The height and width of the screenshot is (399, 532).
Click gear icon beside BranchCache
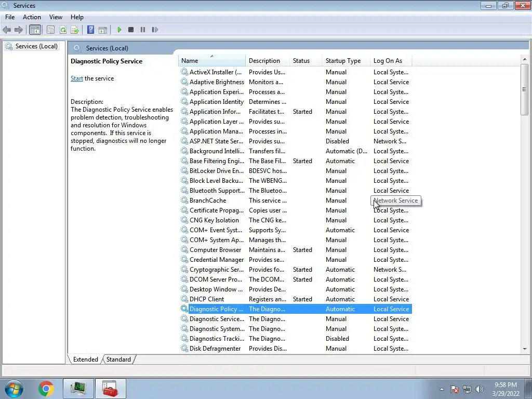(x=184, y=200)
